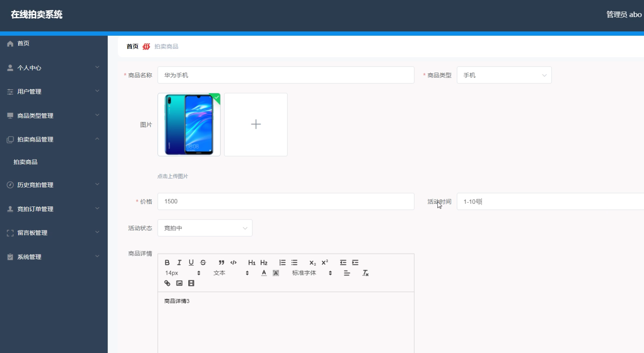644x353 pixels.
Task: Open the 拍卖商品 submenu item
Action: coord(25,162)
